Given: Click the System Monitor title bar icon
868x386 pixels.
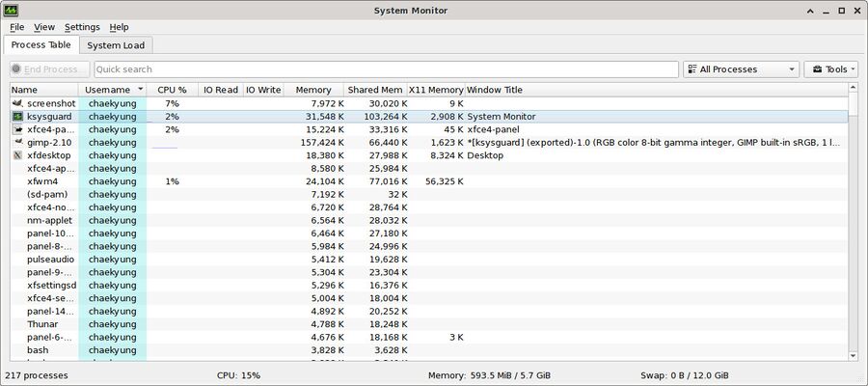Looking at the screenshot, I should pyautogui.click(x=13, y=10).
